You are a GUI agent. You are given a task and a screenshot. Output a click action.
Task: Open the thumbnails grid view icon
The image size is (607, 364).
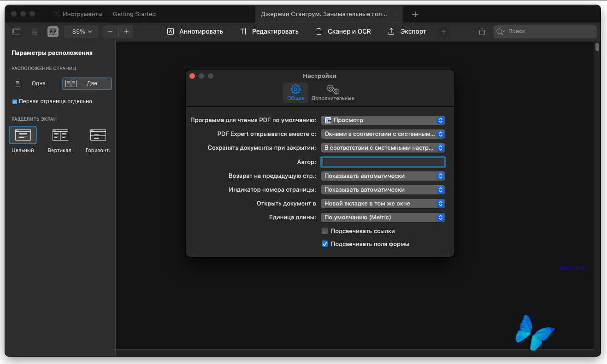(35, 32)
